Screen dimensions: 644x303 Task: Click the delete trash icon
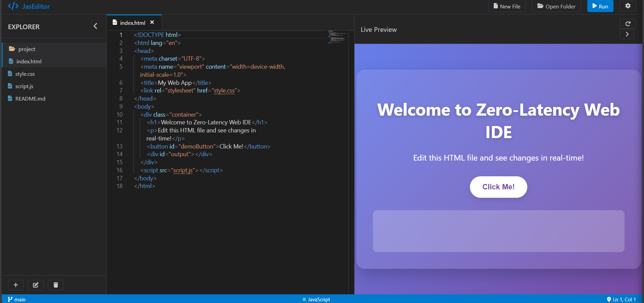(x=56, y=285)
